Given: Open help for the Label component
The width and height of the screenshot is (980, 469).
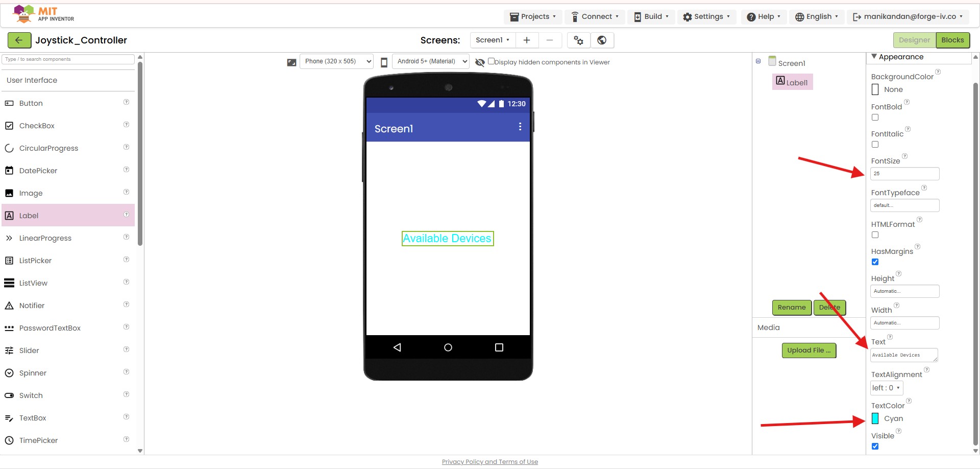Looking at the screenshot, I should click(126, 215).
